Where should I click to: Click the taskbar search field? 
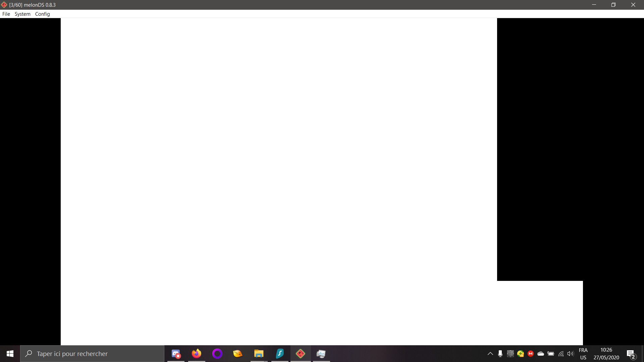pos(92,353)
